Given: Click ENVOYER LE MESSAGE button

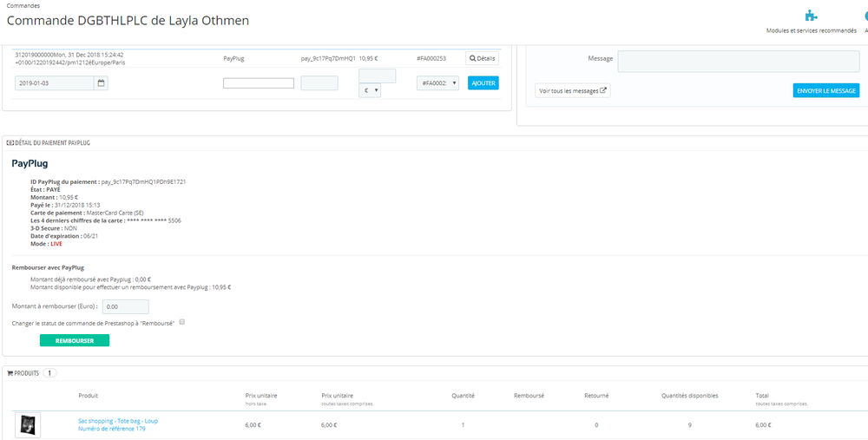Looking at the screenshot, I should pos(826,91).
